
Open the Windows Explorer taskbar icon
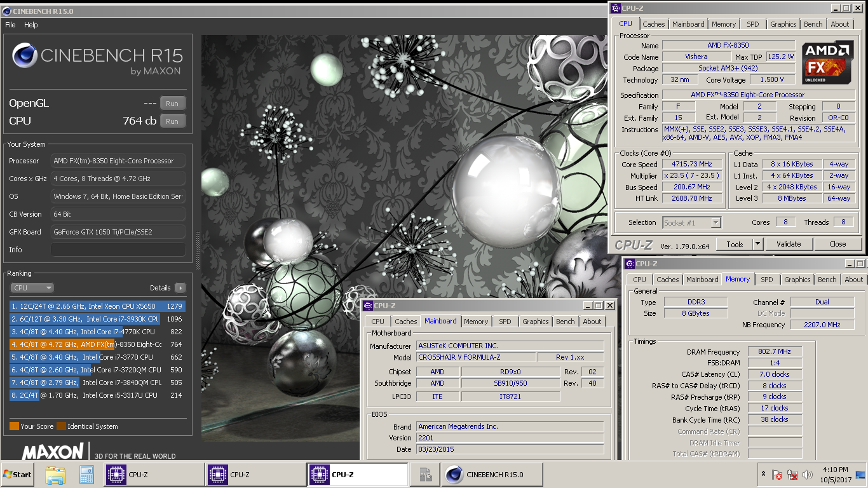tap(56, 475)
